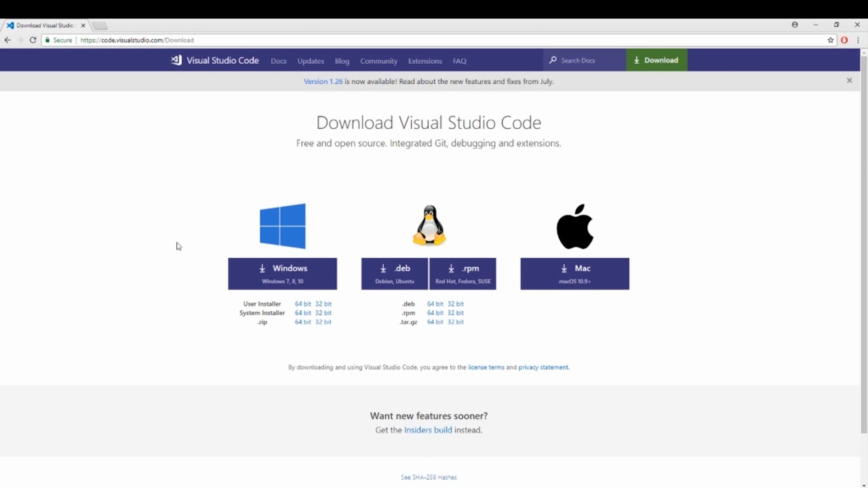Select 64 bit for Windows .zip
This screenshot has width=868, height=488.
302,322
